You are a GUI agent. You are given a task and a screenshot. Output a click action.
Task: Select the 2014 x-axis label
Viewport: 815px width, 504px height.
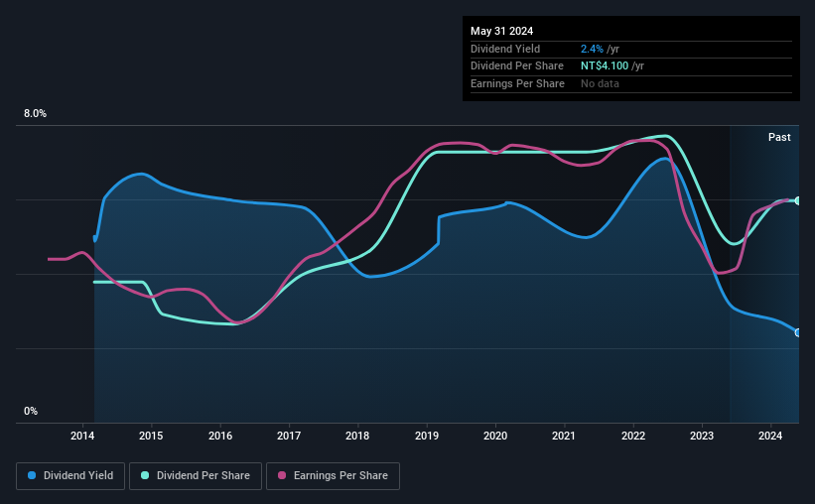(82, 436)
